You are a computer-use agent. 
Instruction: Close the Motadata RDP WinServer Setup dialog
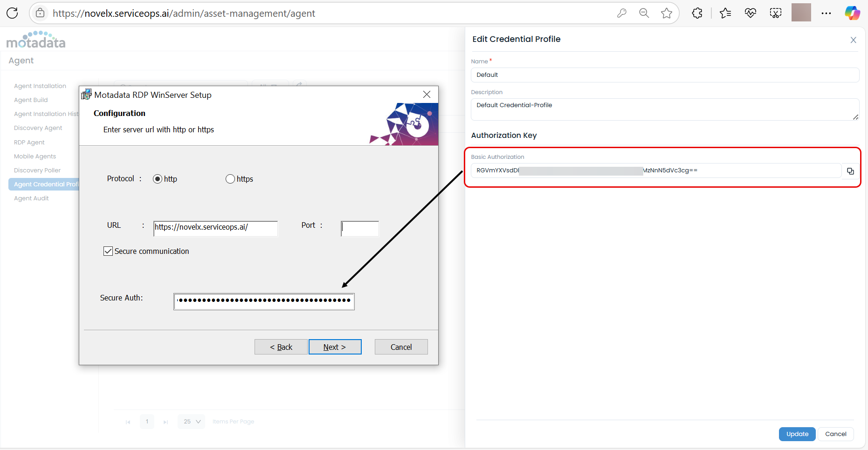[x=427, y=95]
